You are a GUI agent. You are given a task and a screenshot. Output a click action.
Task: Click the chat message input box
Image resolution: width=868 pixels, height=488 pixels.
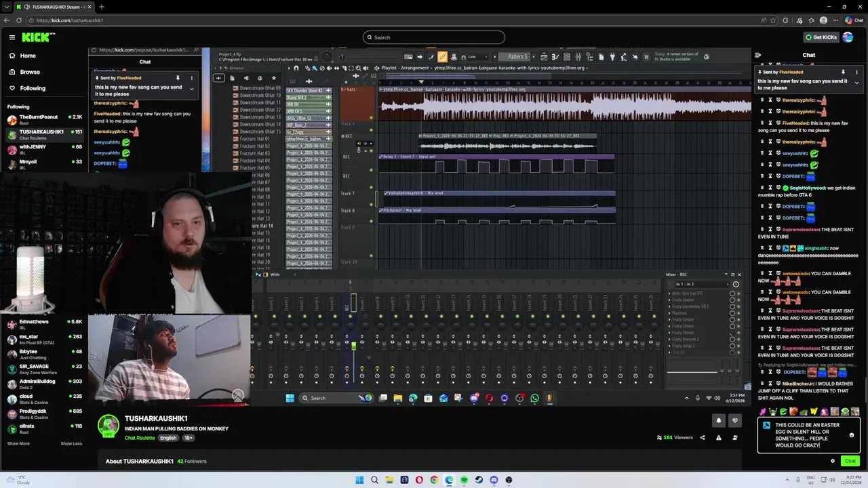[808, 435]
